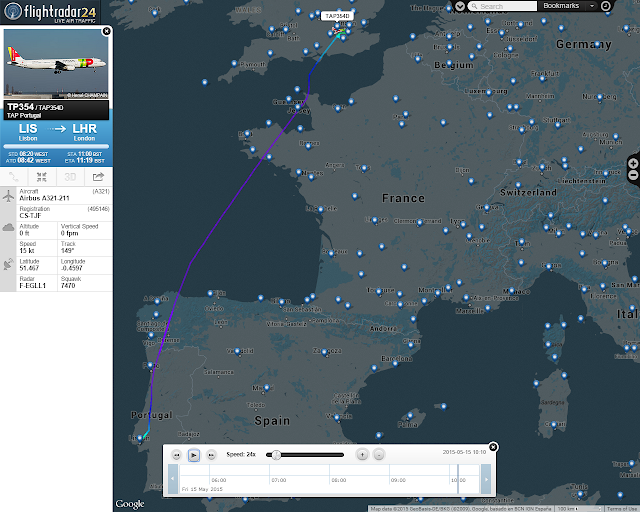Screen dimensions: 640x512
Task: Move the timeline back with left arrow
Action: click(x=173, y=479)
